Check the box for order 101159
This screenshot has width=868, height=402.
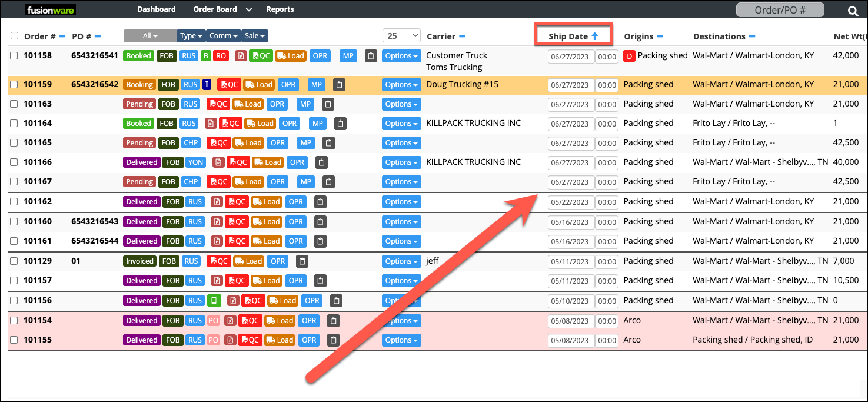(15, 84)
